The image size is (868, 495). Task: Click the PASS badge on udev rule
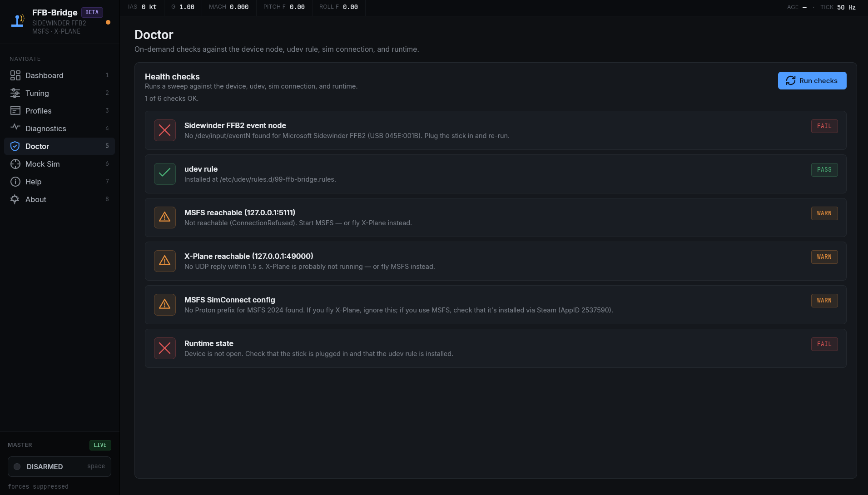[x=824, y=169]
